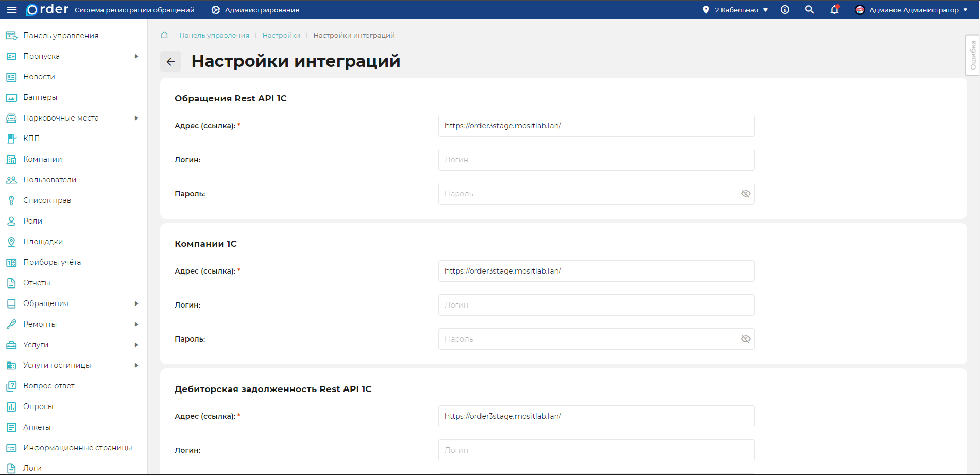Expand the Парковочные места submenu arrow

point(136,118)
